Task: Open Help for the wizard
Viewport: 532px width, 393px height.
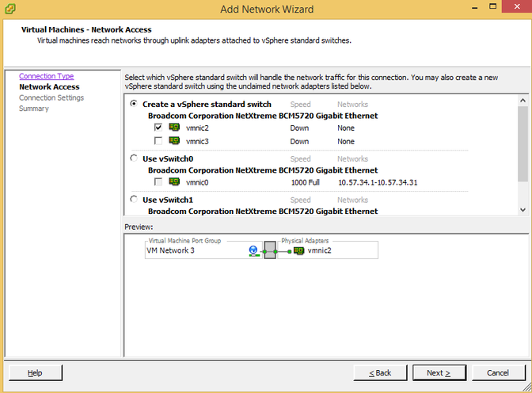Action: click(35, 372)
